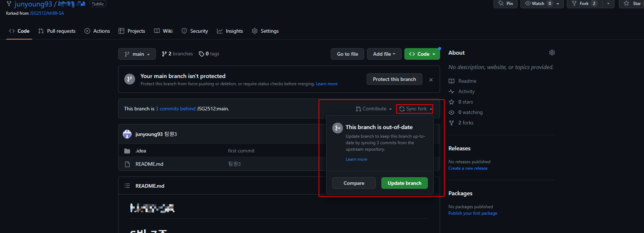The width and height of the screenshot is (644, 233).
Task: Open junyoung93 commit author link
Action: click(149, 134)
